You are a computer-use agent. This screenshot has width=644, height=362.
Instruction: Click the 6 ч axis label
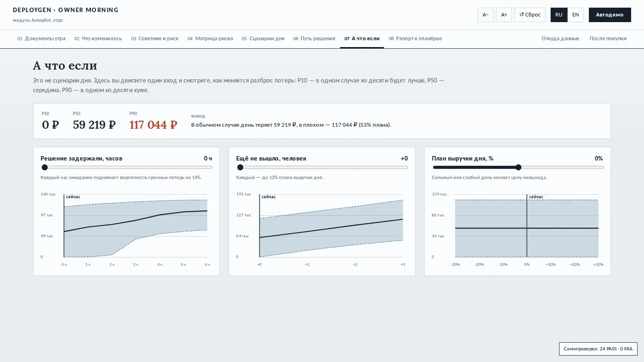point(207,265)
